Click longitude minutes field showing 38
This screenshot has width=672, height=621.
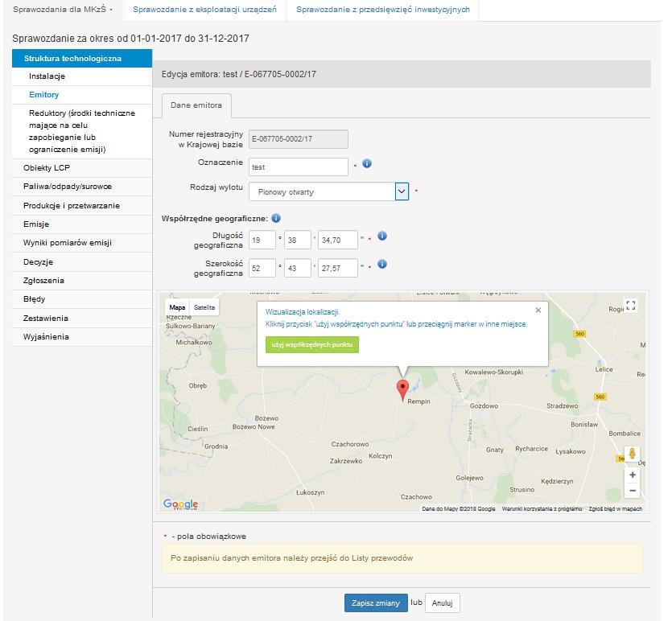click(298, 240)
